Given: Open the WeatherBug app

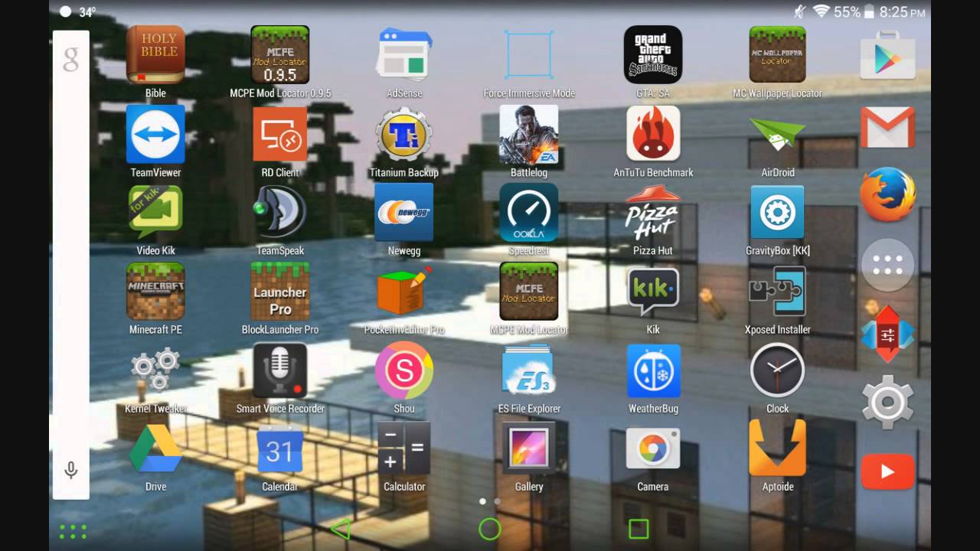Looking at the screenshot, I should coord(653,370).
